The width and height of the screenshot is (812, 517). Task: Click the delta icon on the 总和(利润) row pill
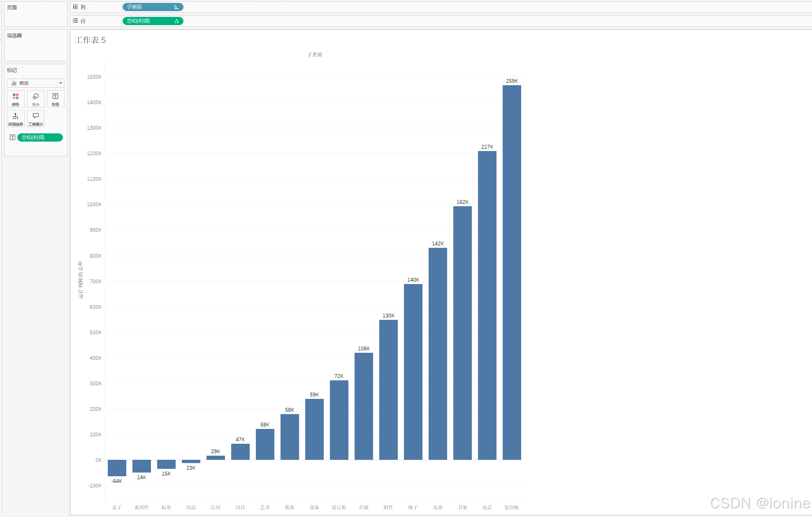176,21
